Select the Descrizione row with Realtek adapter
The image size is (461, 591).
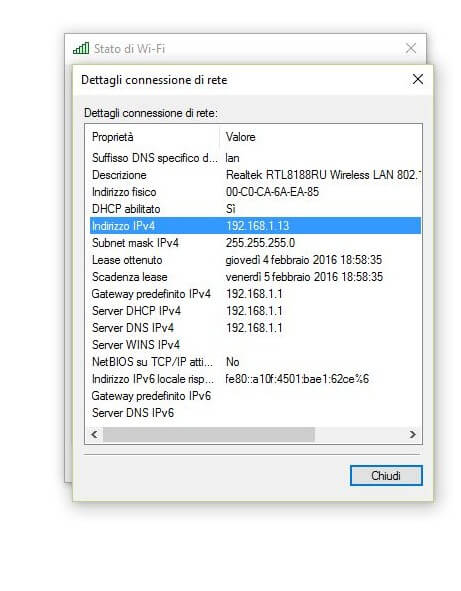click(x=255, y=175)
